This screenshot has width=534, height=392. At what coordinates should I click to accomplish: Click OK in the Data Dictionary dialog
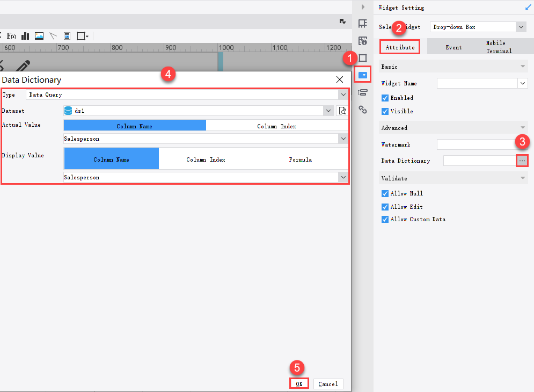click(299, 384)
